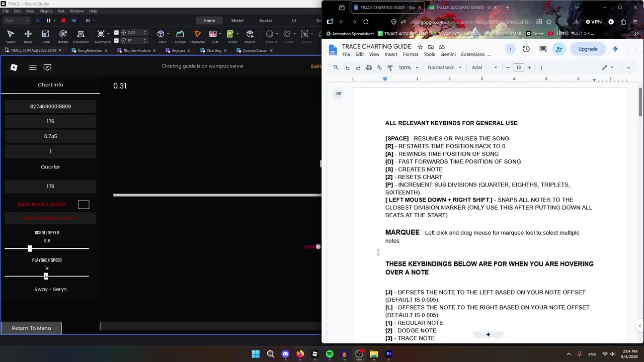The image size is (644, 362).
Task: Toggle the move snapping checkbox beside 0.01
Action: coord(117,33)
